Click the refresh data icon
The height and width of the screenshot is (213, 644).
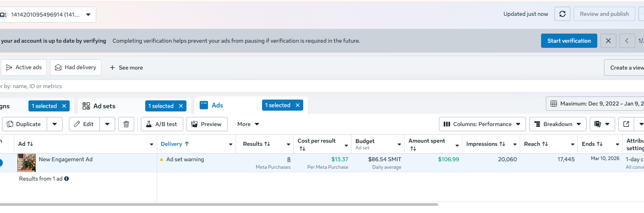click(x=562, y=14)
